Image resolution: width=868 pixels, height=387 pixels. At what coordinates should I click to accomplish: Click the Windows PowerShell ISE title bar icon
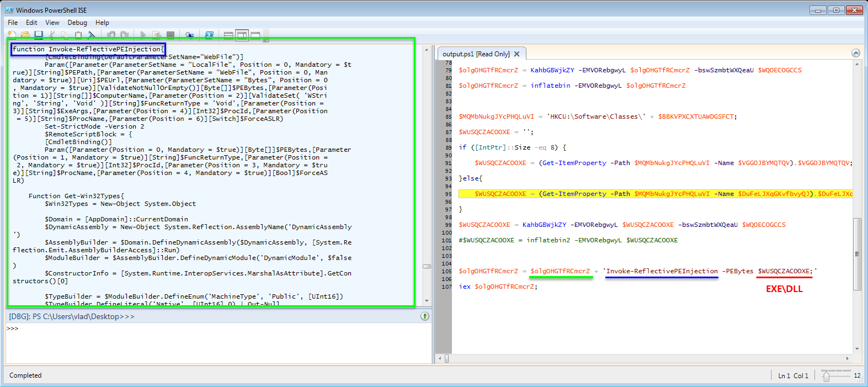(x=9, y=10)
